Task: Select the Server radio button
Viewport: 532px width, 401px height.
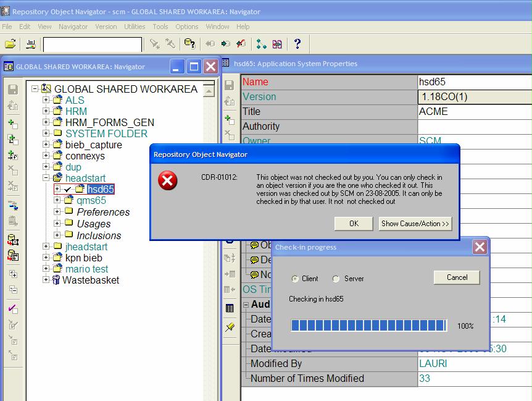Action: click(x=336, y=279)
